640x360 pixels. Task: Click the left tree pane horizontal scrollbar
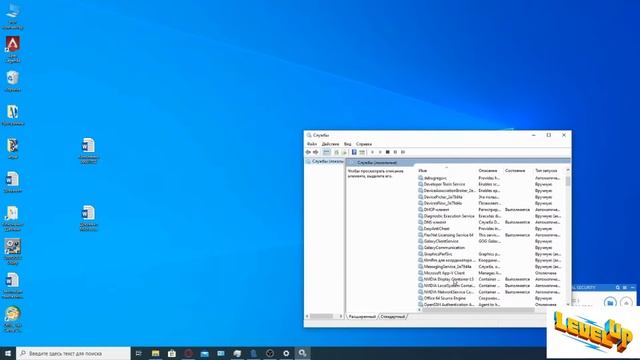(x=322, y=316)
